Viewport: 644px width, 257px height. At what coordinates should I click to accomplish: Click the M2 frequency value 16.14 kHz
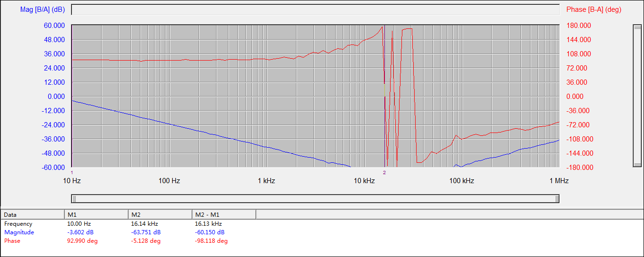(145, 224)
